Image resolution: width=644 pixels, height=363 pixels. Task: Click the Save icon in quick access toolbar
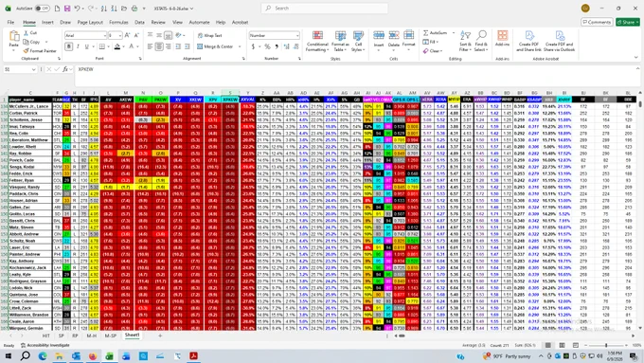[67, 9]
